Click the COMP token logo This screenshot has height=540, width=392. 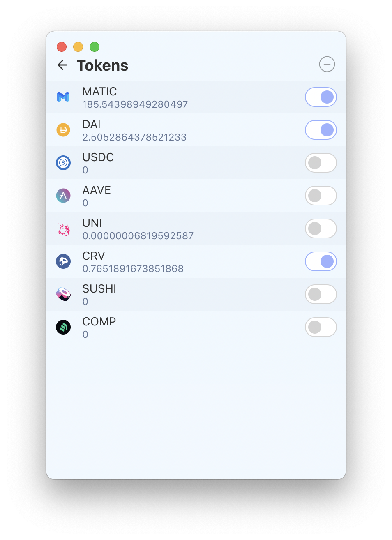pos(63,327)
